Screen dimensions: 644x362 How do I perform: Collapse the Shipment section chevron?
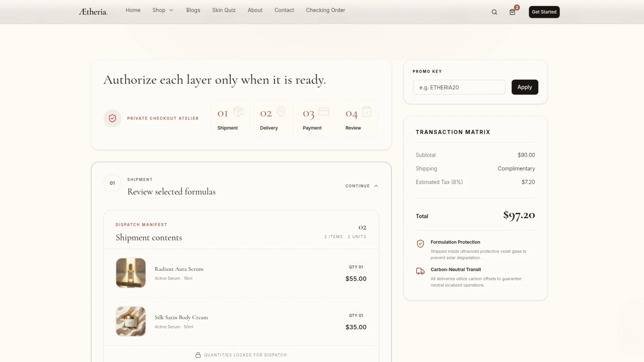point(376,186)
